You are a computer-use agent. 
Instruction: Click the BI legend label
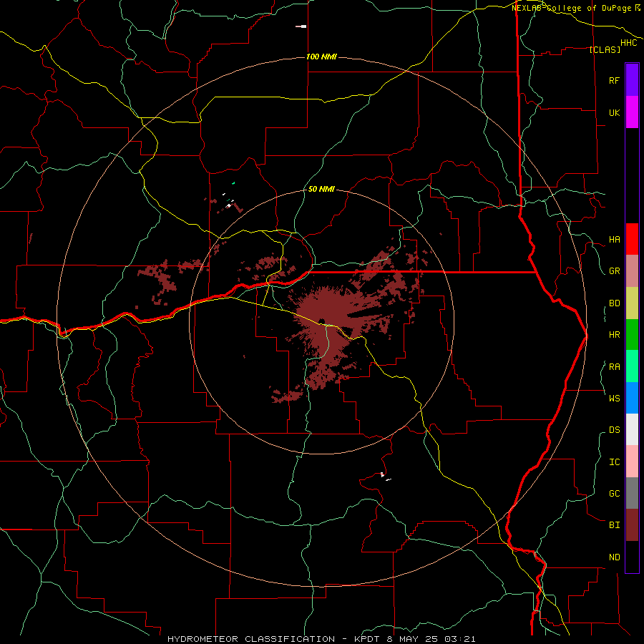pos(614,525)
